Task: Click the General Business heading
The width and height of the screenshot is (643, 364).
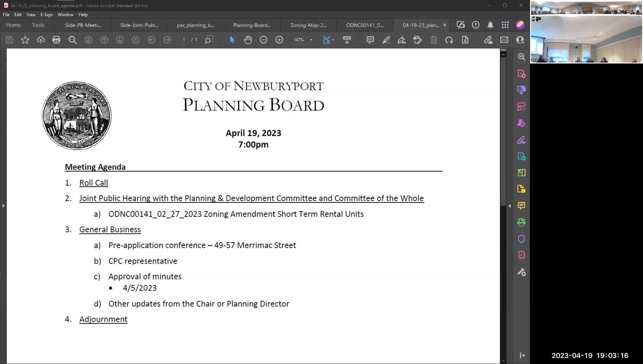Action: click(110, 229)
